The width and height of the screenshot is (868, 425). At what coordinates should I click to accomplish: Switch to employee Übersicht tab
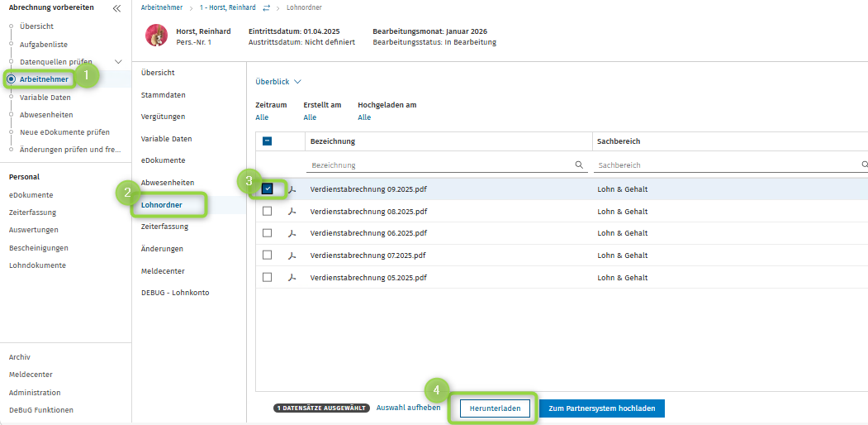(158, 73)
